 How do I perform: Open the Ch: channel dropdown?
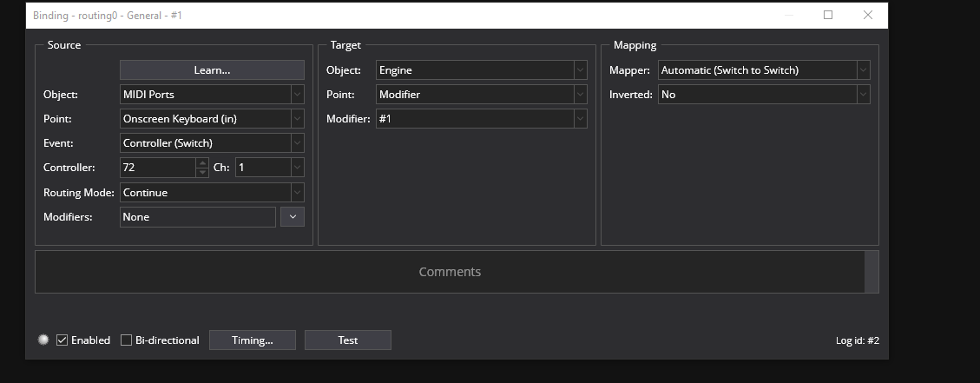point(269,168)
